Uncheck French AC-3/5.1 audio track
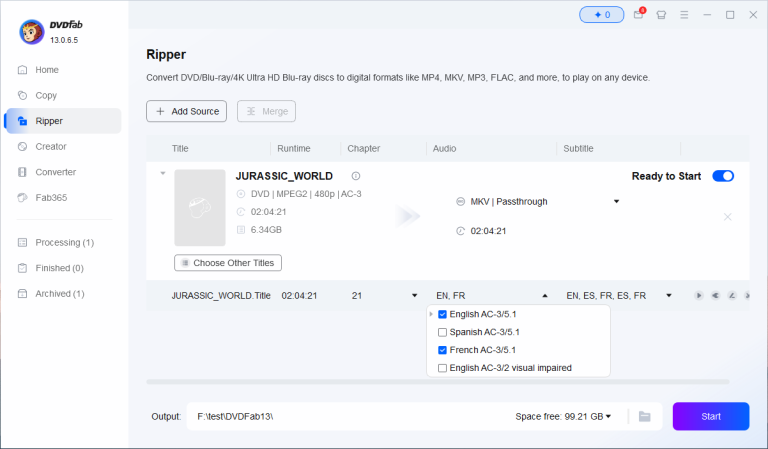Image resolution: width=768 pixels, height=449 pixels. pyautogui.click(x=442, y=350)
